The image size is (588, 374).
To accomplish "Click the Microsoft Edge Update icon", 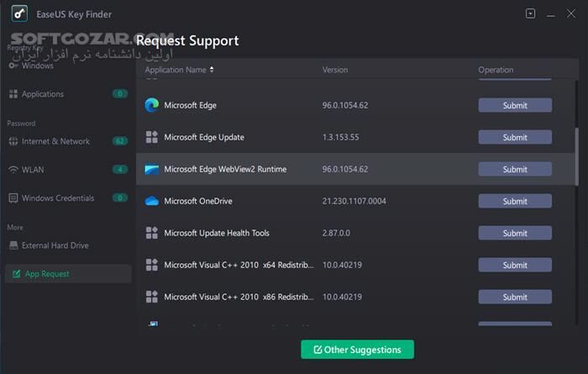I will pyautogui.click(x=152, y=137).
